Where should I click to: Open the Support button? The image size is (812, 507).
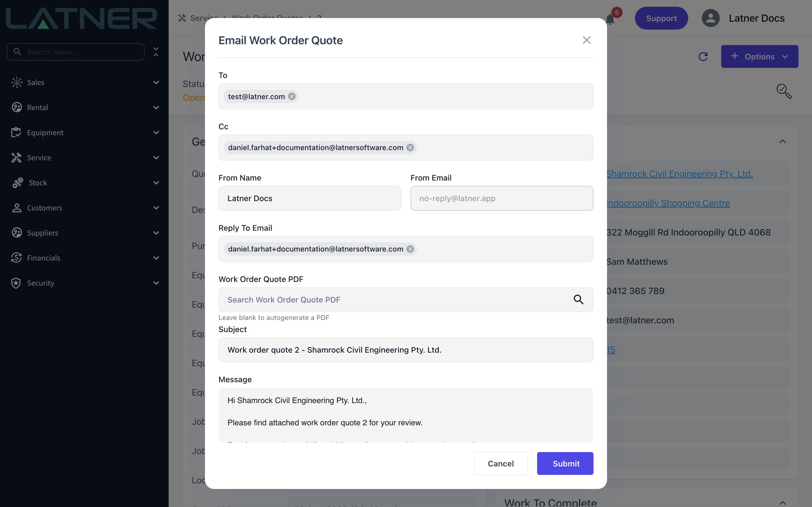click(661, 18)
